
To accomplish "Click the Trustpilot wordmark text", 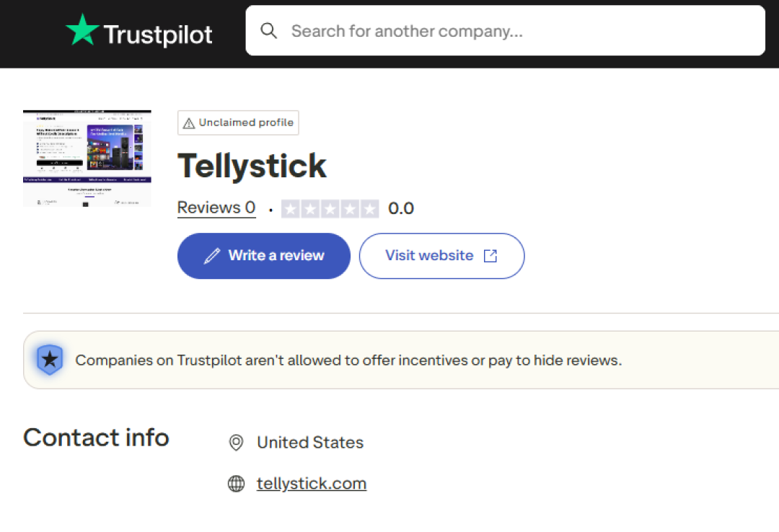I will click(x=158, y=34).
